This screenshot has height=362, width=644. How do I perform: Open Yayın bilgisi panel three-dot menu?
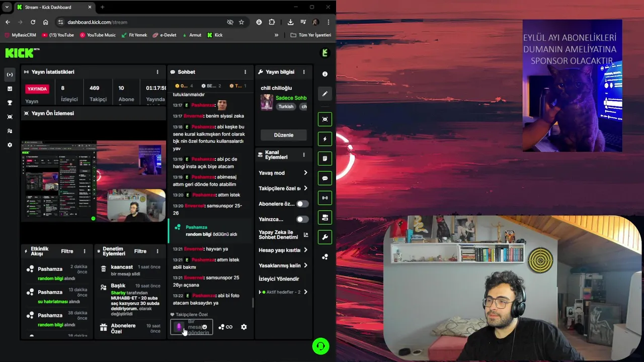coord(304,72)
